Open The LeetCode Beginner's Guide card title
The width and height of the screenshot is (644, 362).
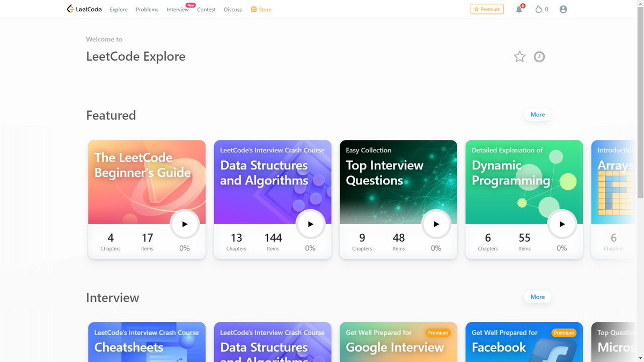[x=143, y=165]
